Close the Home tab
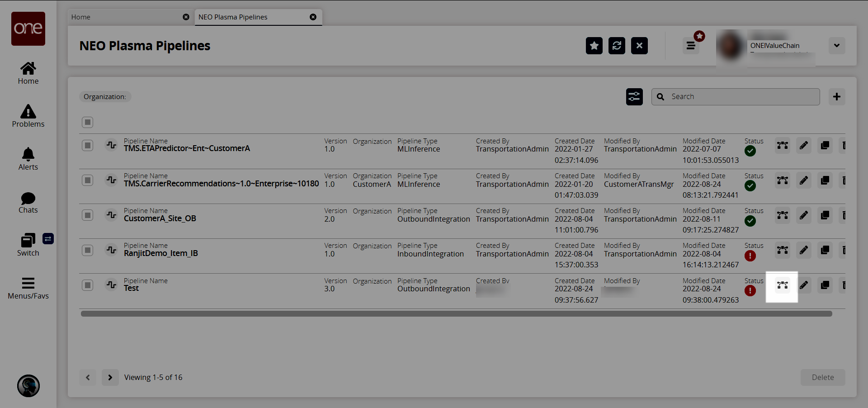Screen dimensions: 868x408 click(x=186, y=17)
